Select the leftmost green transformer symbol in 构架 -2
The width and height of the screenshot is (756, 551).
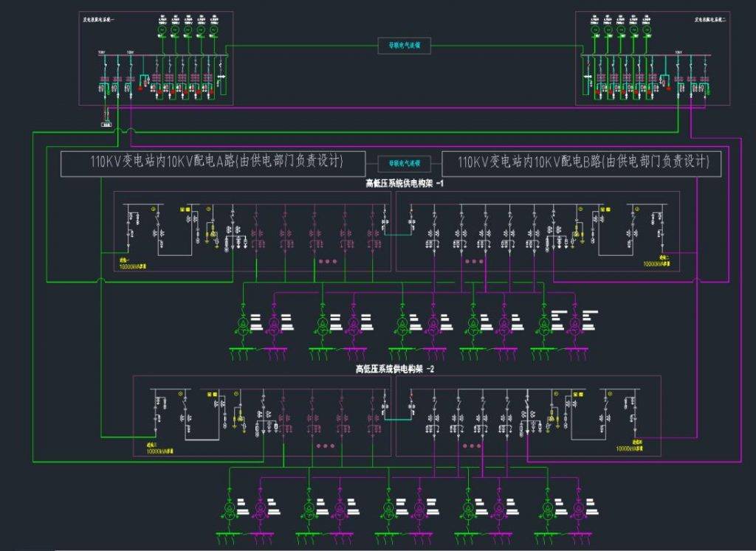pyautogui.click(x=230, y=510)
